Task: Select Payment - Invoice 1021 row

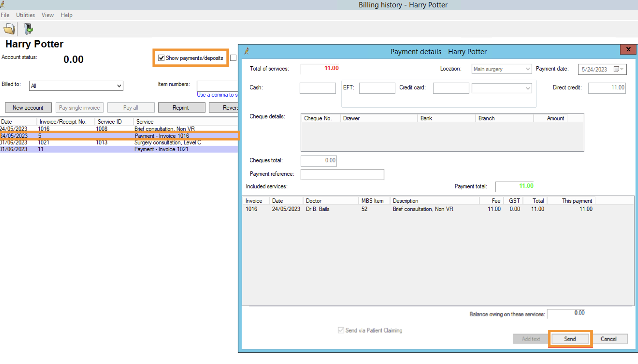Action: click(119, 149)
